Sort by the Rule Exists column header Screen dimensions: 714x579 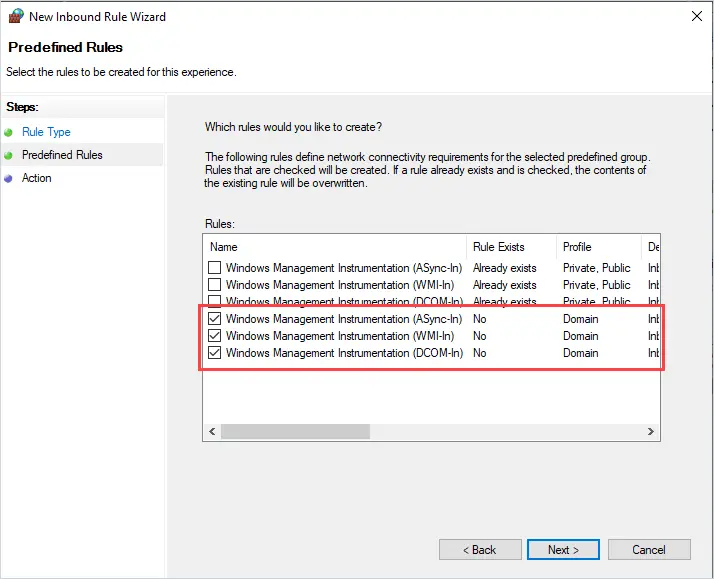pos(511,247)
